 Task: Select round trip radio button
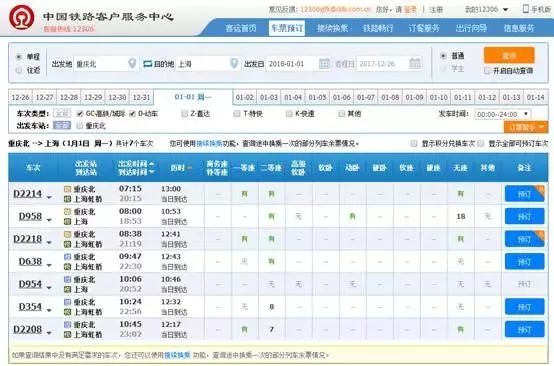(x=19, y=70)
